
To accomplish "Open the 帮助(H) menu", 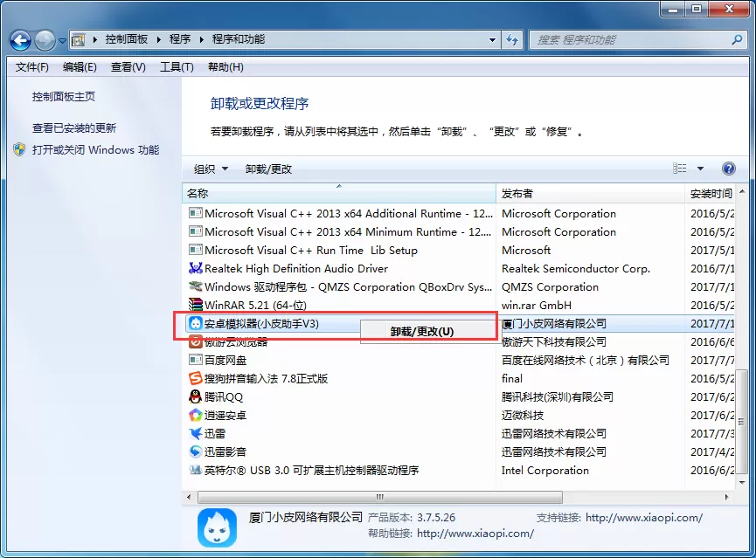I will [225, 67].
